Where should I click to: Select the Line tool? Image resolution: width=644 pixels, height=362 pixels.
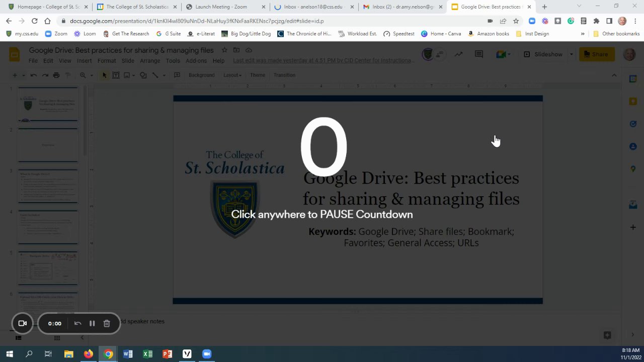[x=155, y=75]
